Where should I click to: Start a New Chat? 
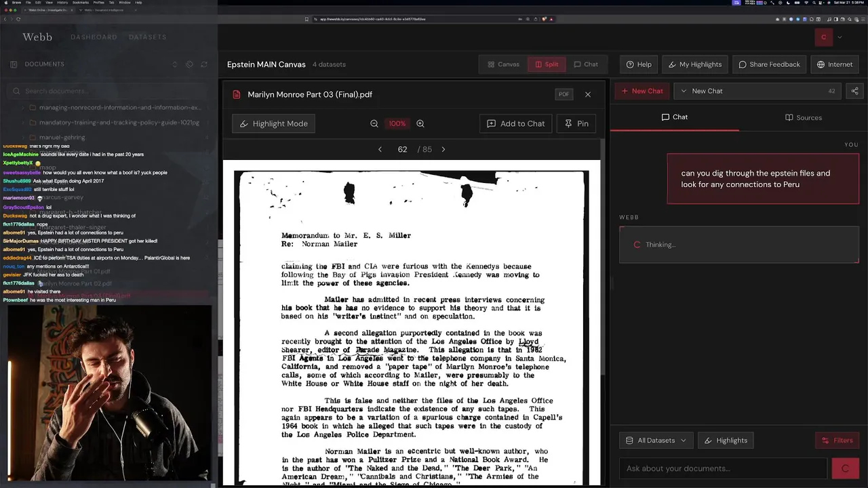(x=642, y=91)
